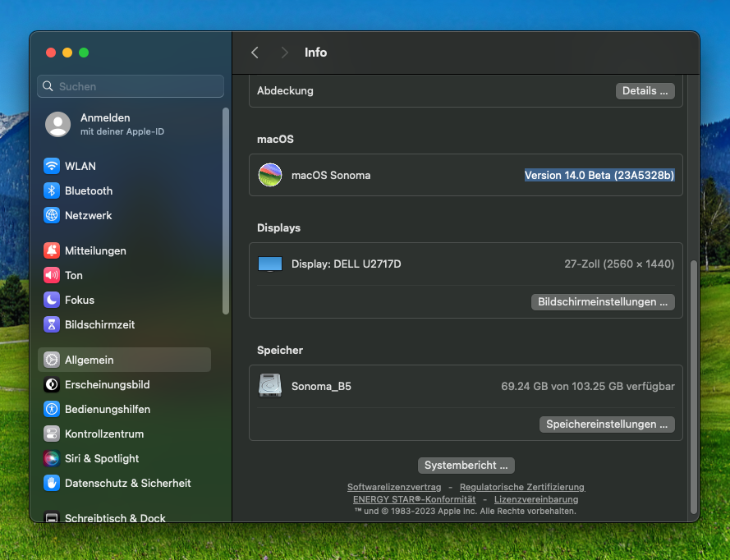Open Speichereinstellungen button

tap(607, 424)
